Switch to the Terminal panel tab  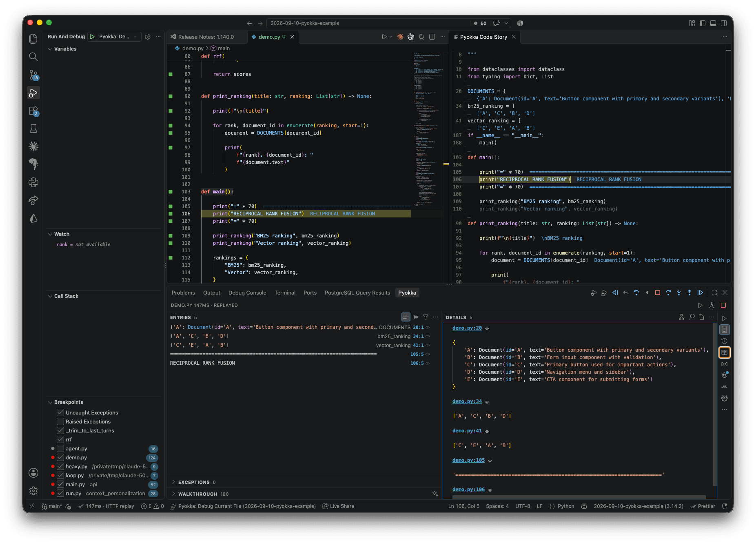pyautogui.click(x=285, y=293)
